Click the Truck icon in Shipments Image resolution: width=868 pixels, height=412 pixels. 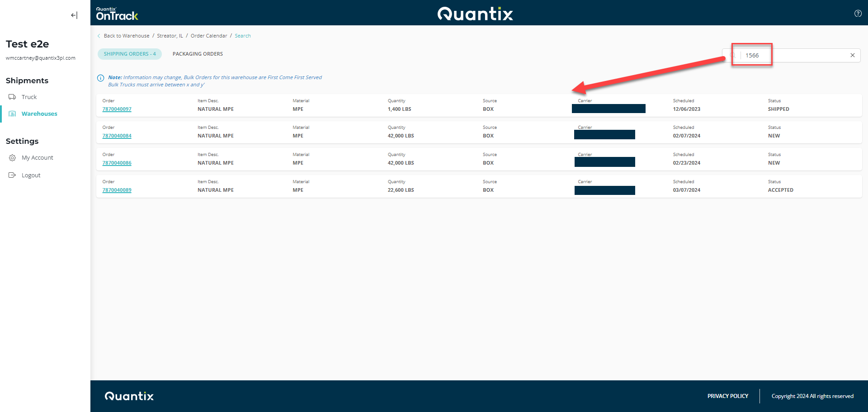point(12,97)
